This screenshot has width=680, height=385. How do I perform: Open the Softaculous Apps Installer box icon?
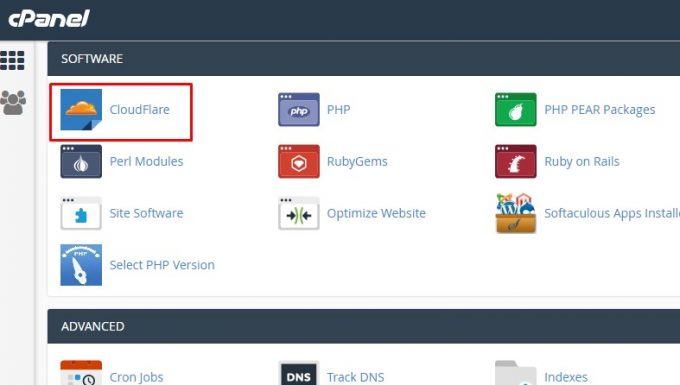coord(516,213)
